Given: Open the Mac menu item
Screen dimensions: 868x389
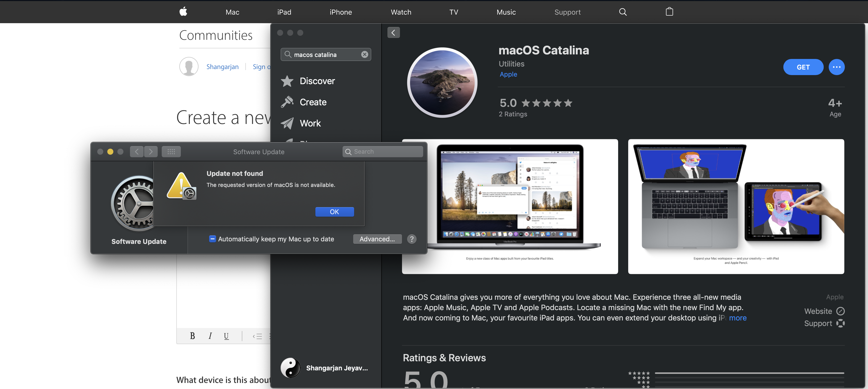Looking at the screenshot, I should pyautogui.click(x=232, y=12).
